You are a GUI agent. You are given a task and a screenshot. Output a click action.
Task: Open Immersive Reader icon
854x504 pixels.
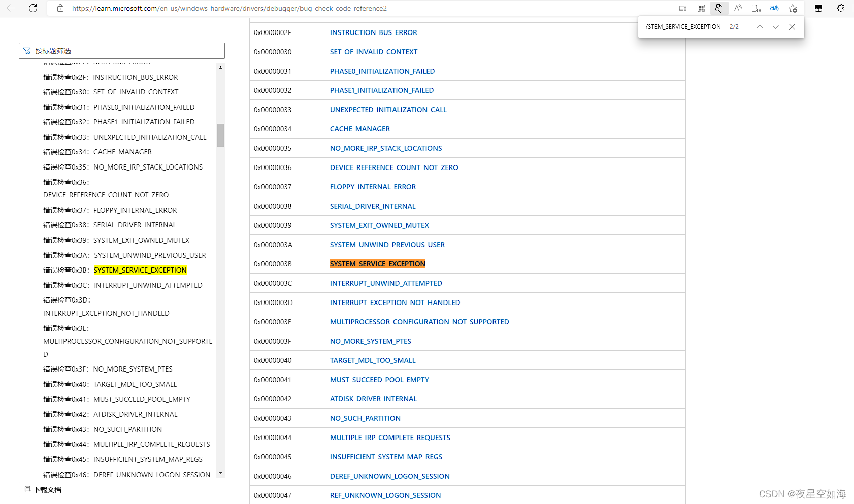pos(756,8)
